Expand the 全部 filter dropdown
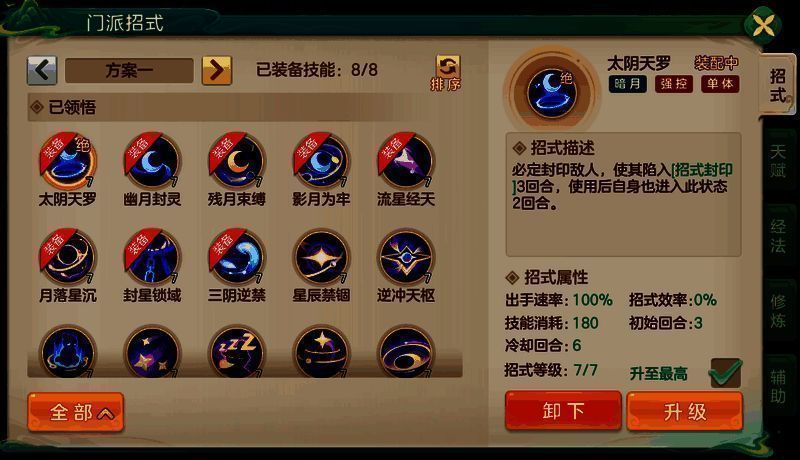Viewport: 800px width, 460px height. click(x=76, y=412)
